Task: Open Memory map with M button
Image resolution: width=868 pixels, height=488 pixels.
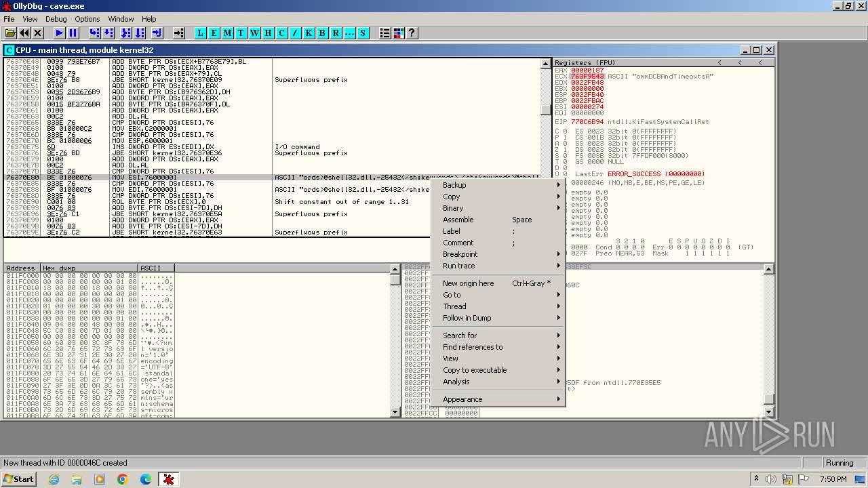Action: click(227, 33)
